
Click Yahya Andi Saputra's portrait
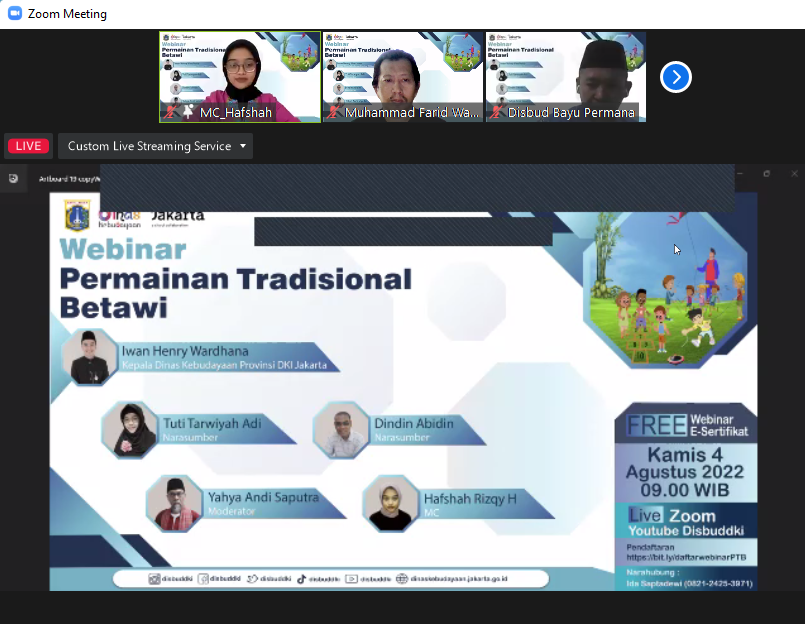(175, 503)
